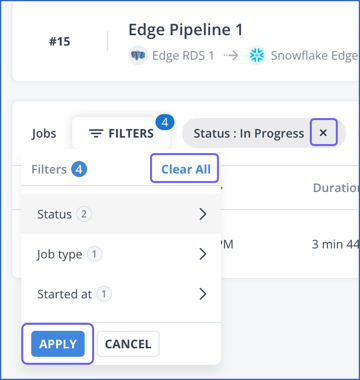Click the Edge RDS 1 source icon
This screenshot has height=380, width=360.
click(138, 55)
